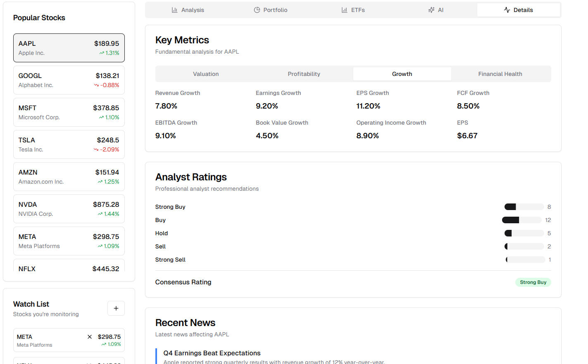Screen dimensions: 588x364
Task: Click META trend icon in Popular Stocks
Action: pos(100,246)
